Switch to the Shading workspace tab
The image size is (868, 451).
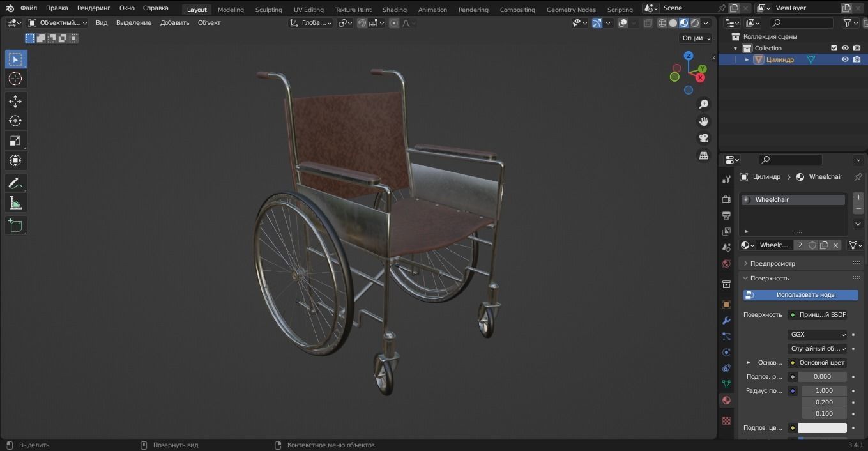pyautogui.click(x=394, y=10)
